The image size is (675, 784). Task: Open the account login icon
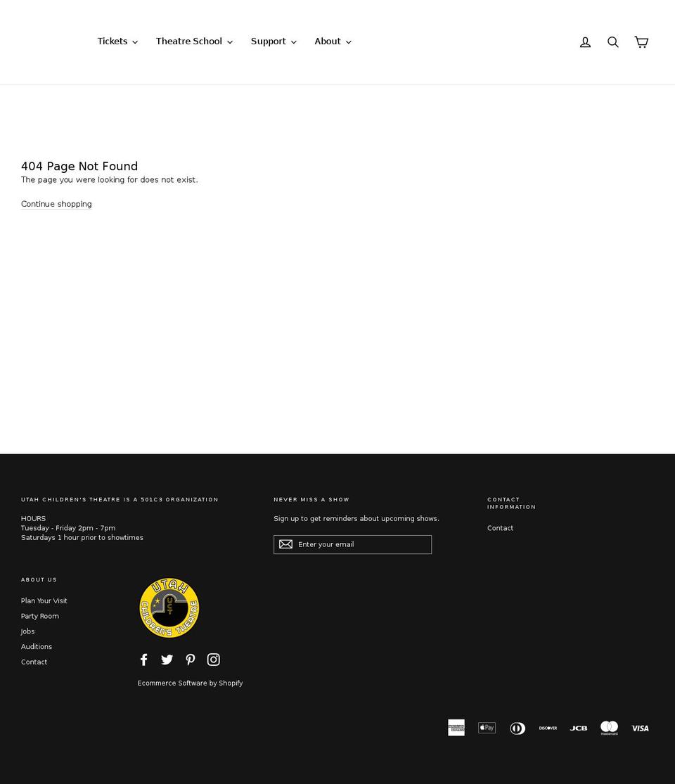(x=585, y=42)
